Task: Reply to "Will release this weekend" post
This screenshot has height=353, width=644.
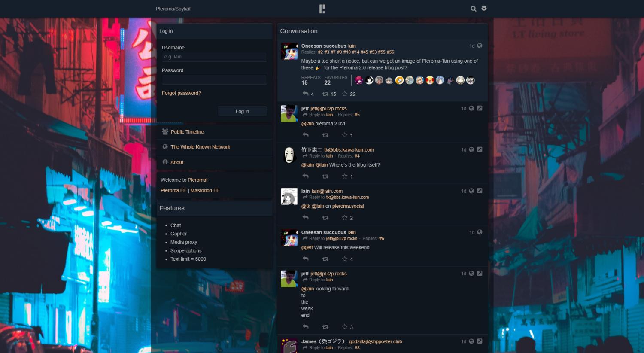Action: pyautogui.click(x=306, y=259)
